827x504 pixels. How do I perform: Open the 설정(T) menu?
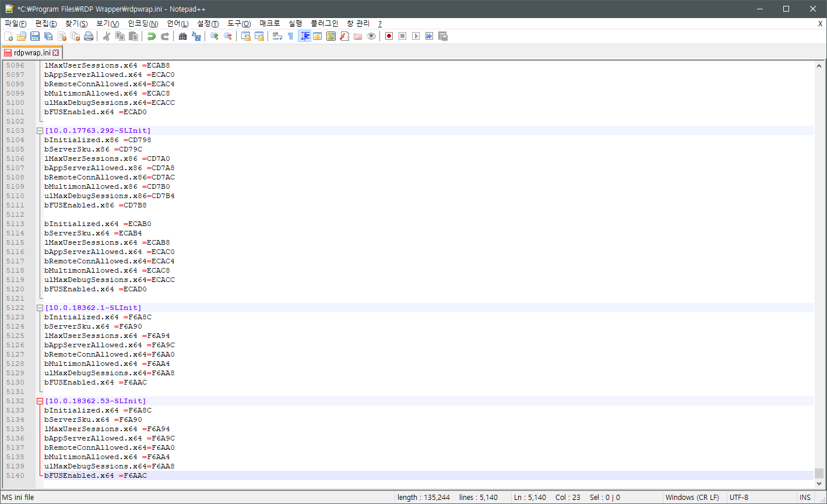tap(208, 23)
